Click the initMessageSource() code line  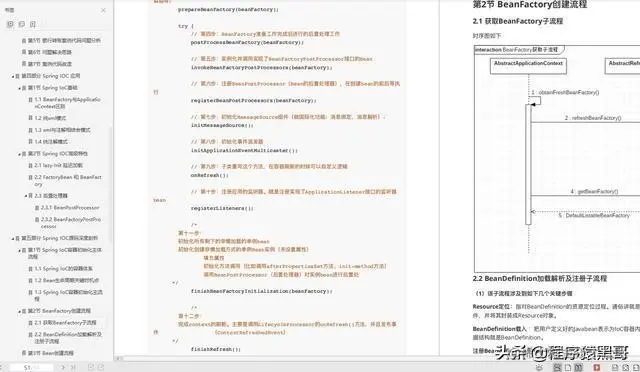[x=222, y=125]
